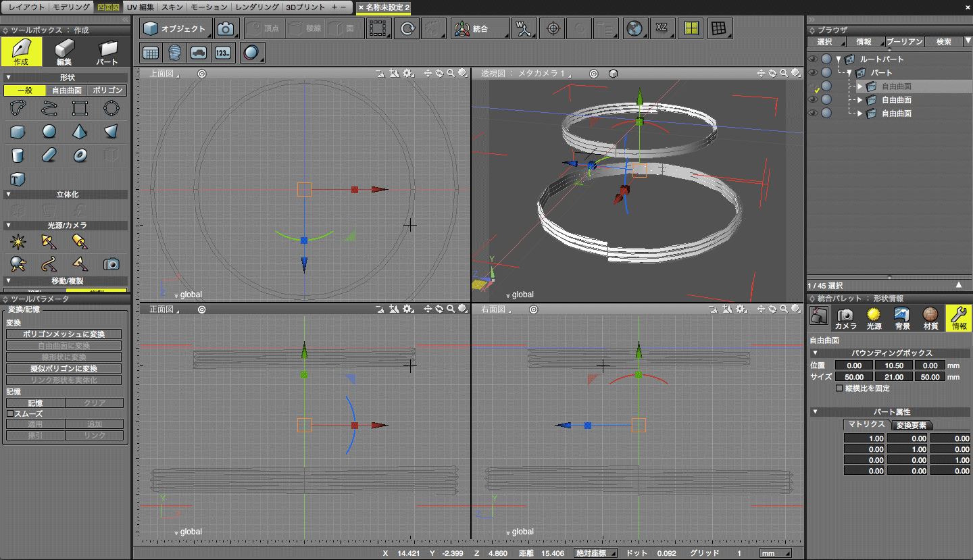Image resolution: width=973 pixels, height=560 pixels.
Task: Open the 絶対座標 dropdown in status bar
Action: coord(595,553)
